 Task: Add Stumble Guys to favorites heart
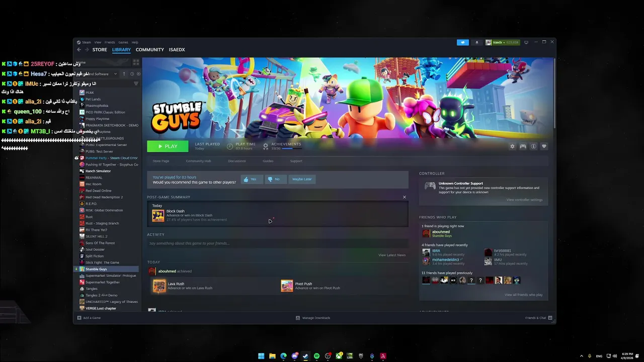544,146
